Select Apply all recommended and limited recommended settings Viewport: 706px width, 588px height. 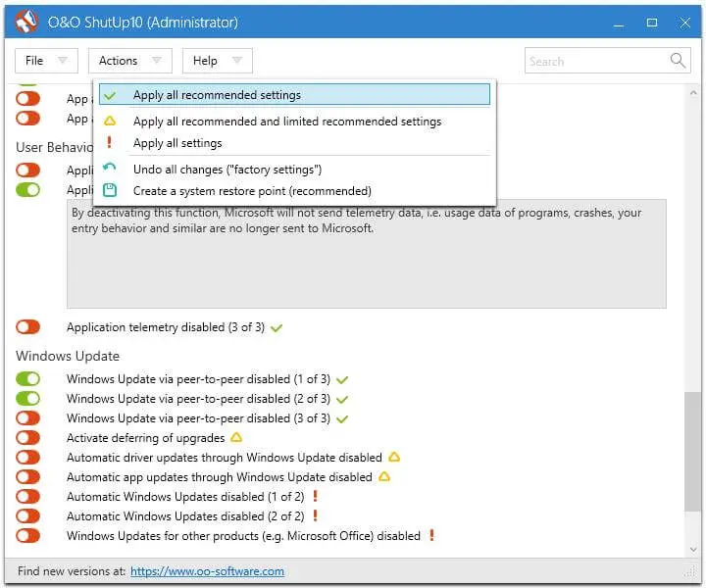point(294,121)
